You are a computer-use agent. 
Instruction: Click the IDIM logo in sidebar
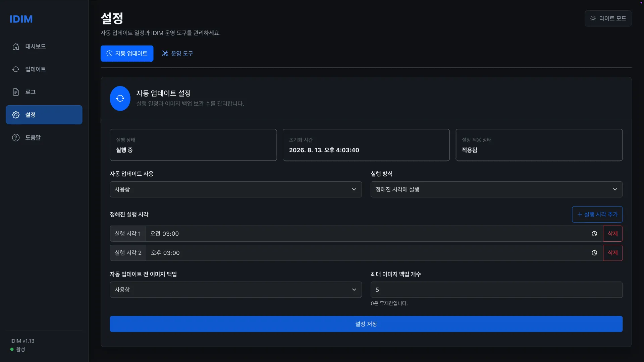(21, 19)
